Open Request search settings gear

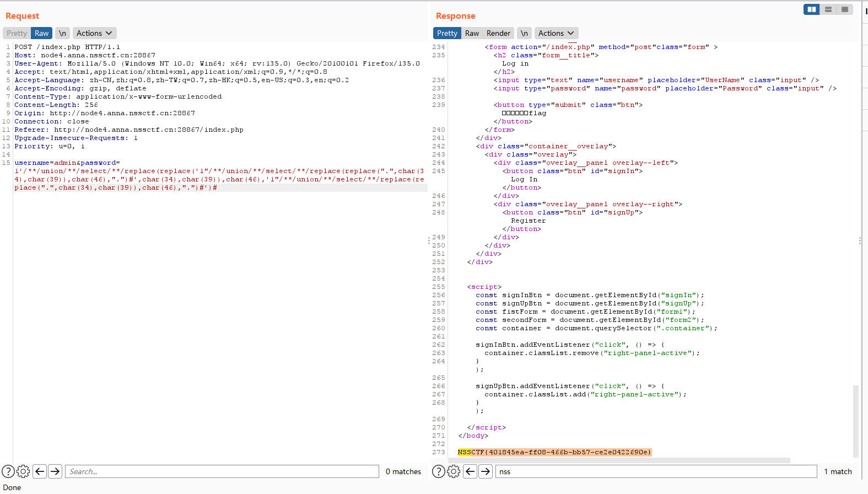pos(23,471)
